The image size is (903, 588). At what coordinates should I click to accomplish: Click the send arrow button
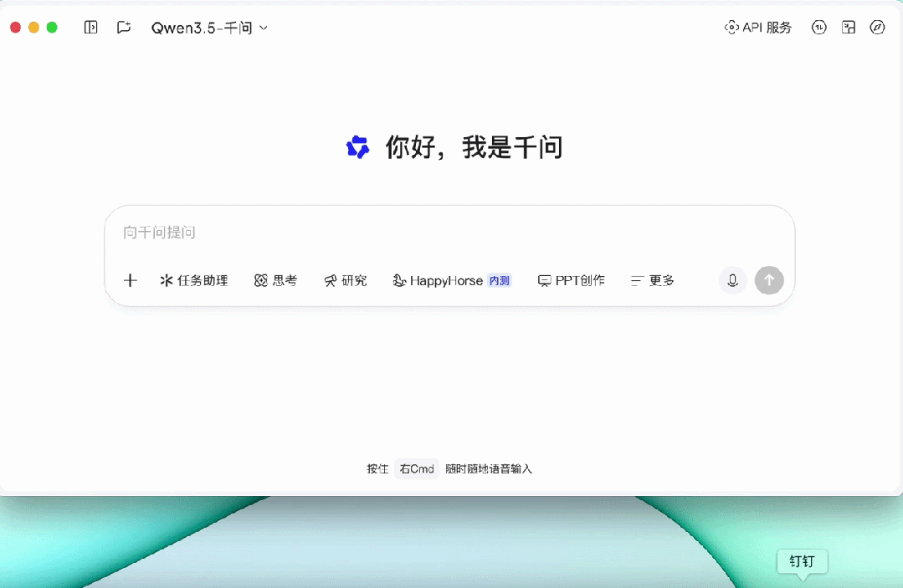click(x=769, y=280)
